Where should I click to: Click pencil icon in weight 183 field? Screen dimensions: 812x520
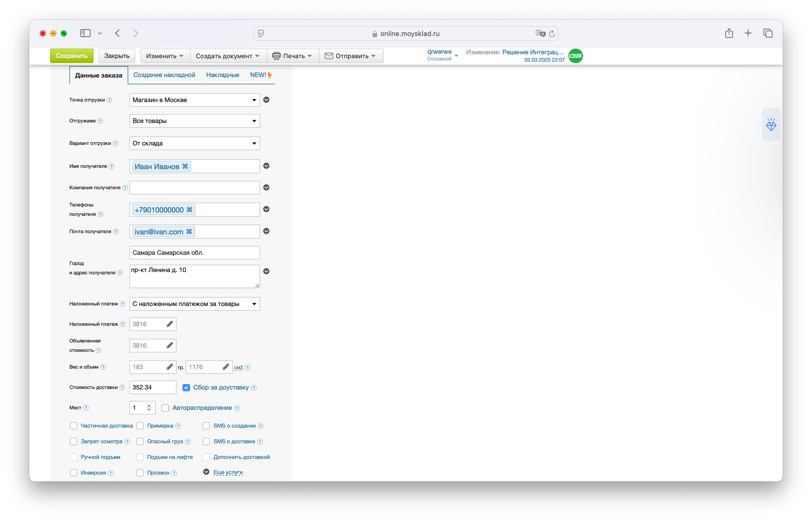(169, 367)
